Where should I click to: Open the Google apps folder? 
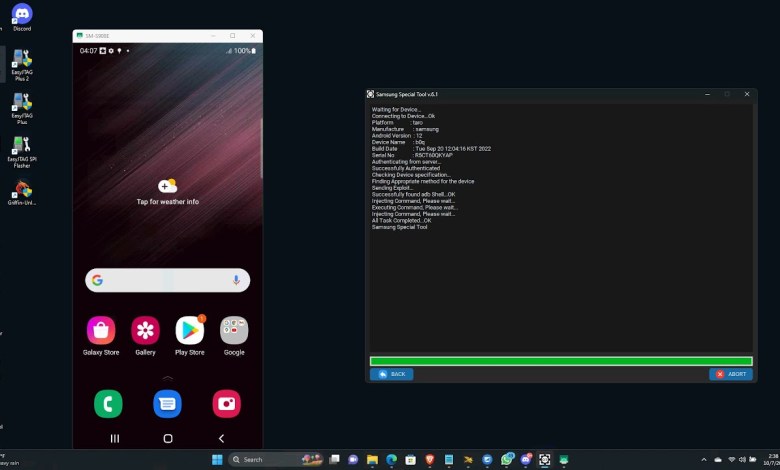(x=234, y=331)
